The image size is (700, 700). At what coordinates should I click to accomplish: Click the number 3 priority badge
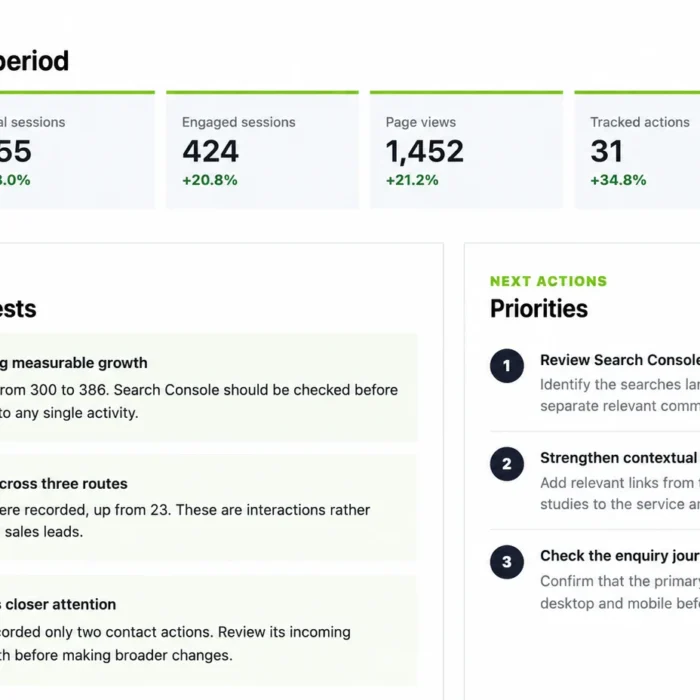(x=507, y=562)
